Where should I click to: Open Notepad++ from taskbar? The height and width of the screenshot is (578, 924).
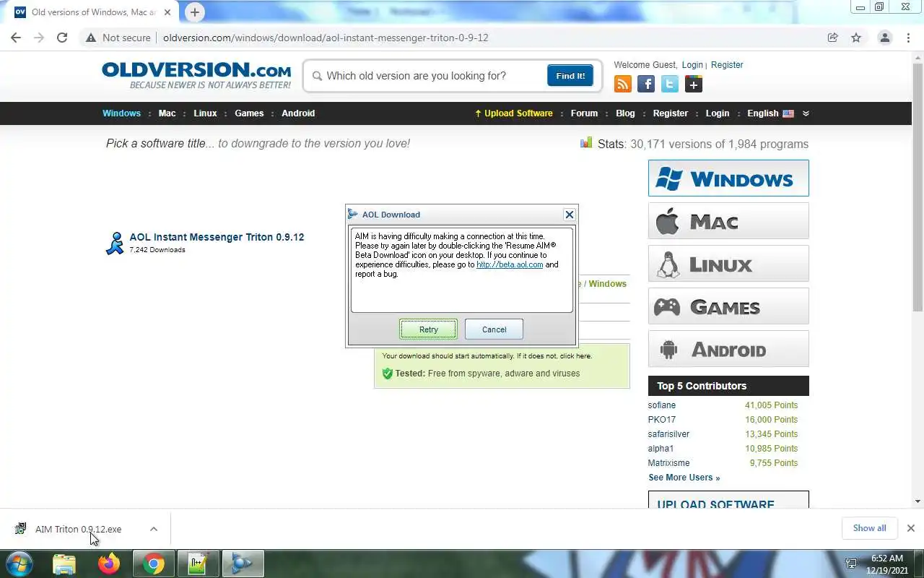[x=198, y=564]
